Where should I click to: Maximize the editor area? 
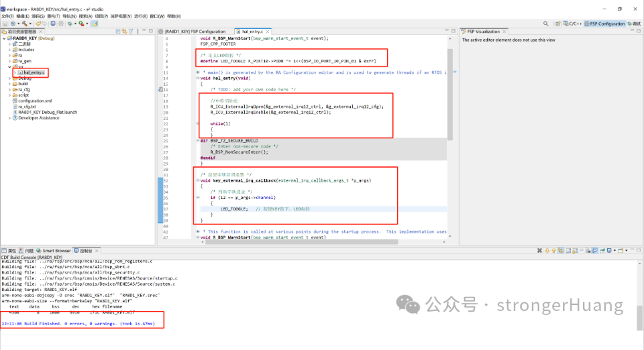(x=453, y=31)
